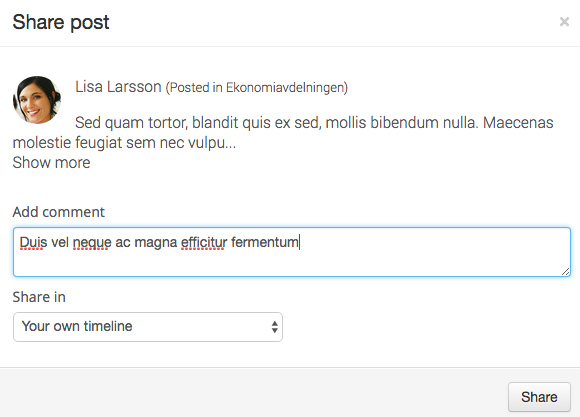Click the Share in label
This screenshot has width=580, height=417.
(39, 297)
